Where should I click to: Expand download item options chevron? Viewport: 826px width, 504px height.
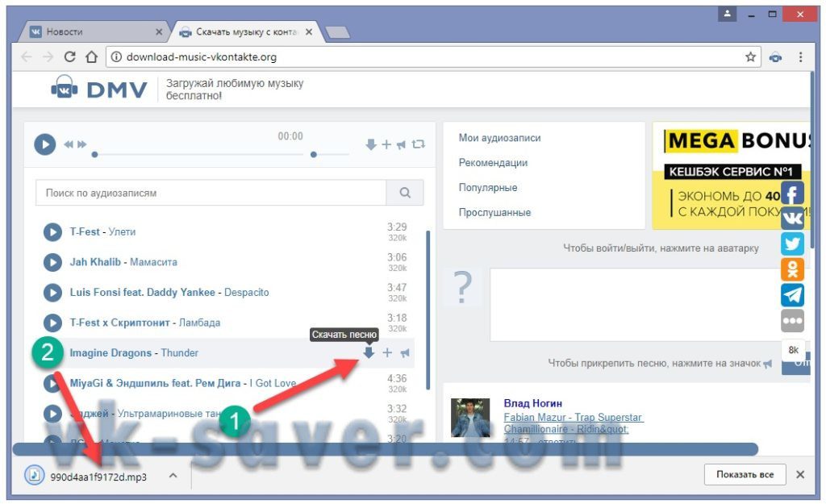[173, 476]
